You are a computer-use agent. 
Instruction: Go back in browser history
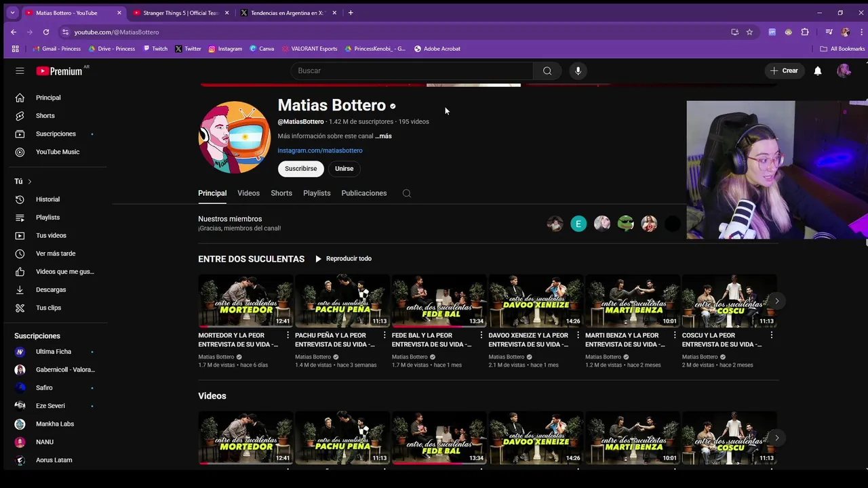pyautogui.click(x=14, y=32)
